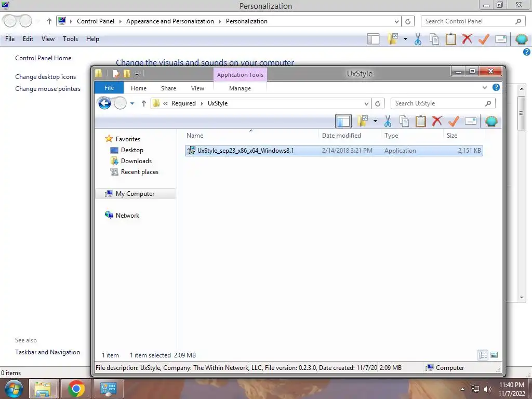The height and width of the screenshot is (399, 532).
Task: Select UxStyle_sep23_x86_x64_Windows8.1 file
Action: point(334,151)
